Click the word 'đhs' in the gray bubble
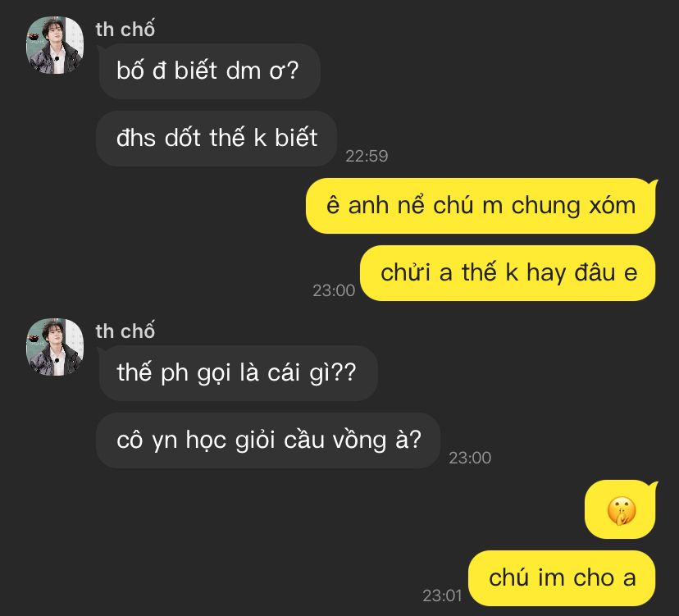Image resolution: width=679 pixels, height=616 pixels. [136, 138]
